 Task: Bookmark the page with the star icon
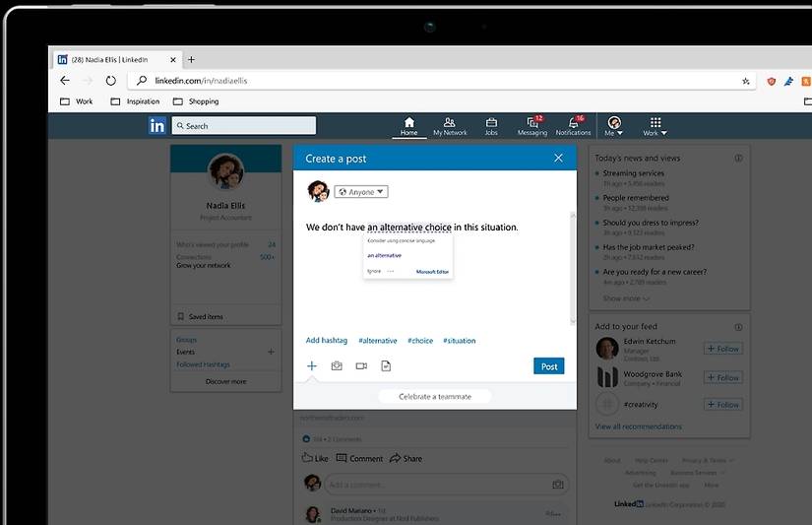point(746,81)
